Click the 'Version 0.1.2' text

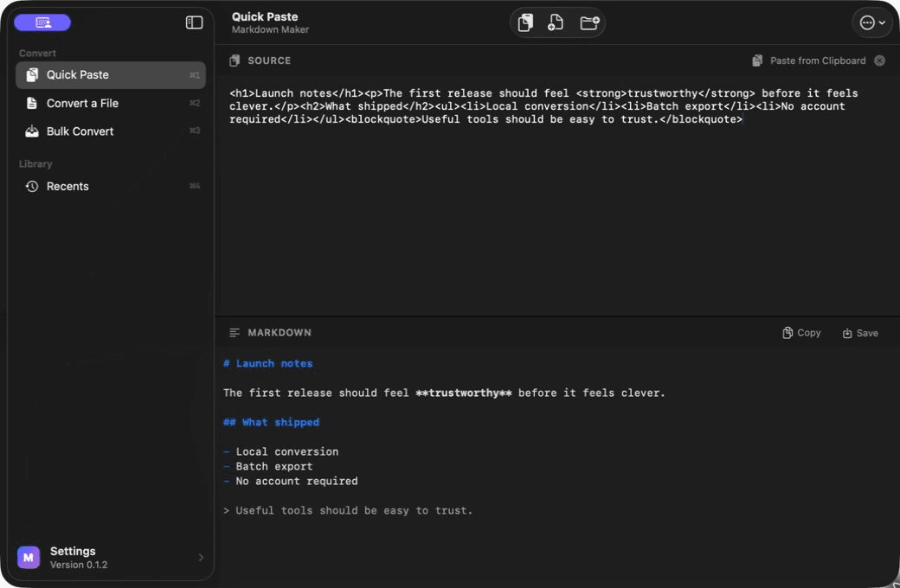pos(79,565)
